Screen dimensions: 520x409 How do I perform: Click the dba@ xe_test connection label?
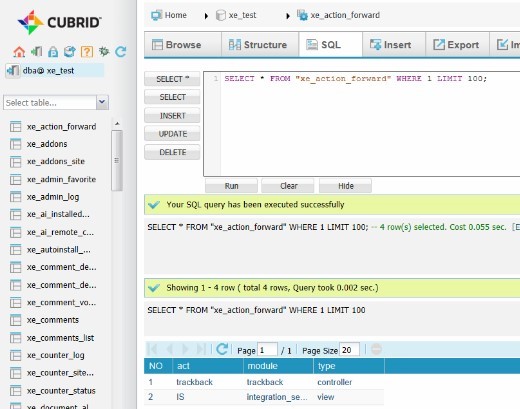[x=48, y=71]
